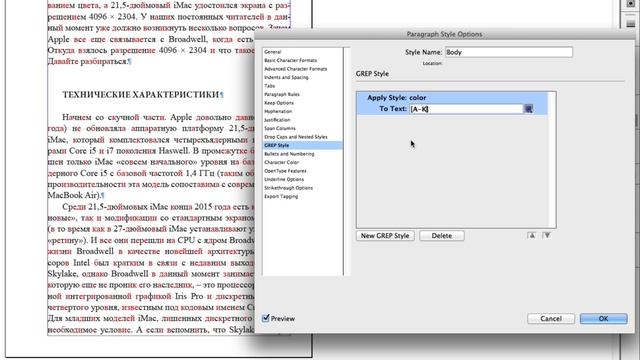
Task: Open Strikethrough Options section
Action: click(288, 188)
